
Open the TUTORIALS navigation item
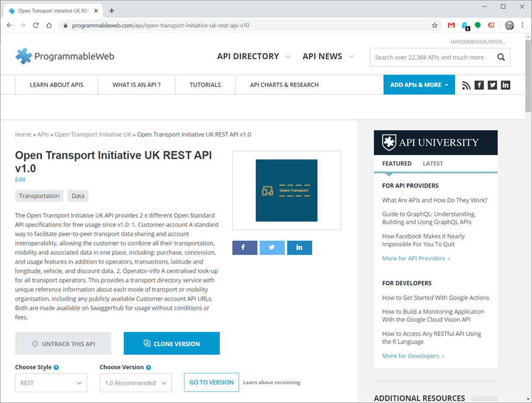[x=205, y=85]
